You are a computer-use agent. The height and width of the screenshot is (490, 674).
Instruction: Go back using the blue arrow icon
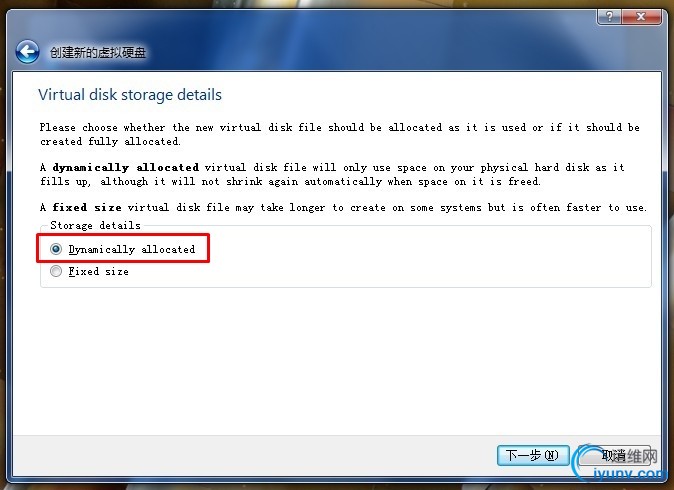pos(28,52)
